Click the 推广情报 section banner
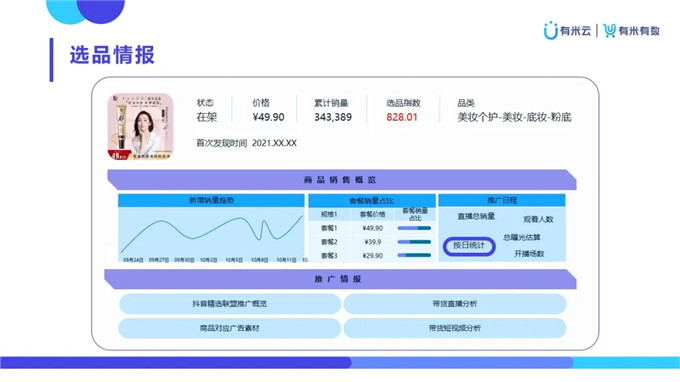This screenshot has height=382, width=680. click(x=340, y=279)
